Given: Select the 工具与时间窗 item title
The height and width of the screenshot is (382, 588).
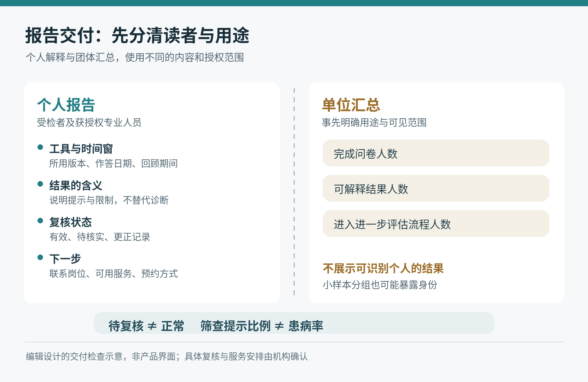Looking at the screenshot, I should [81, 149].
